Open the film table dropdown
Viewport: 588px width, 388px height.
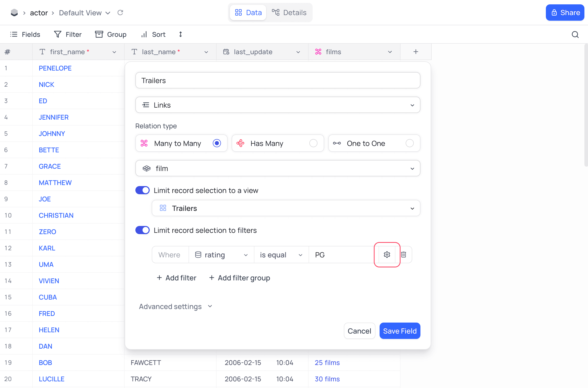tap(278, 168)
